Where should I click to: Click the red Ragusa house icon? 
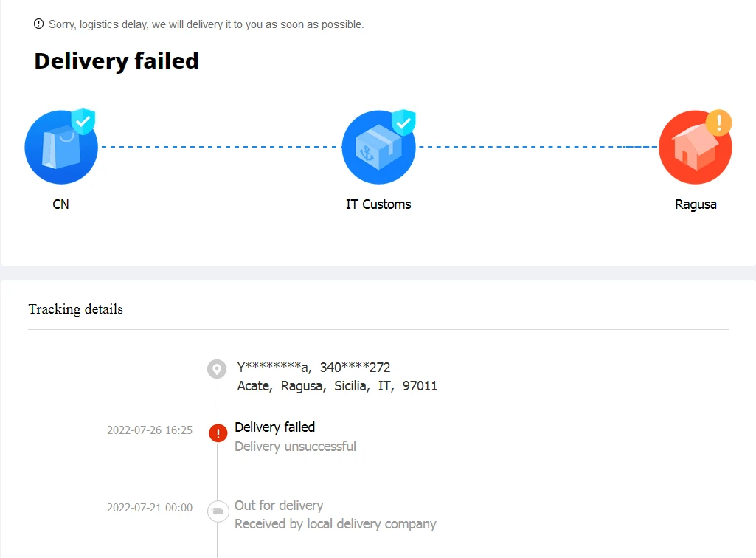point(695,148)
